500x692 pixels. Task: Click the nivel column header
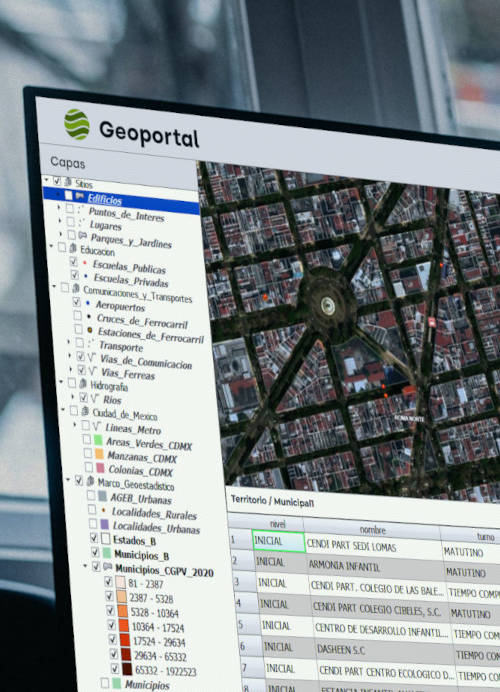(277, 524)
